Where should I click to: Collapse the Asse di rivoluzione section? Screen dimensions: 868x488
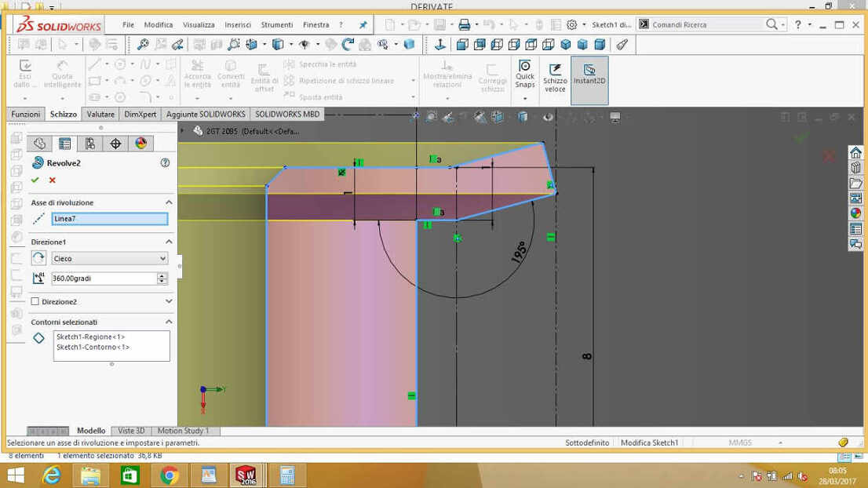169,202
